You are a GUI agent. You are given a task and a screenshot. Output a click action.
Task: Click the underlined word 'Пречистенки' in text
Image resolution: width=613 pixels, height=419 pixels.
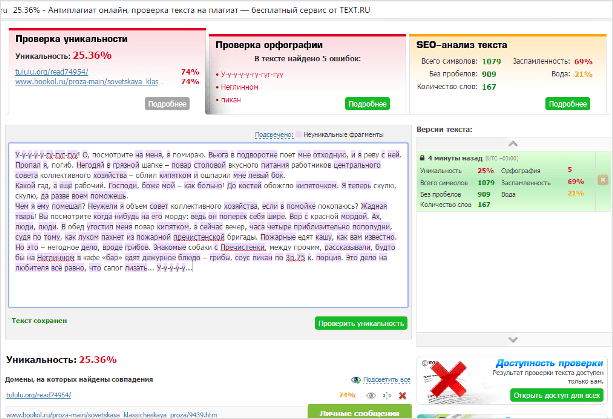pyautogui.click(x=242, y=247)
